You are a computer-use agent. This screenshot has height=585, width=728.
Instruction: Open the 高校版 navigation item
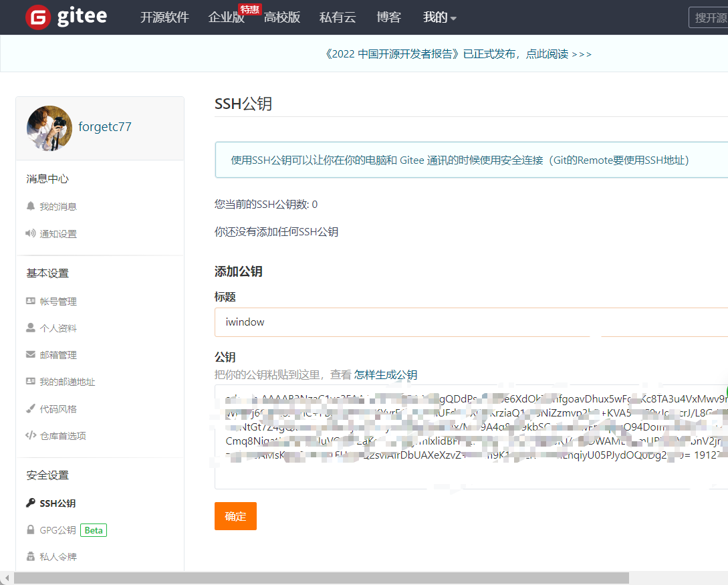click(282, 17)
